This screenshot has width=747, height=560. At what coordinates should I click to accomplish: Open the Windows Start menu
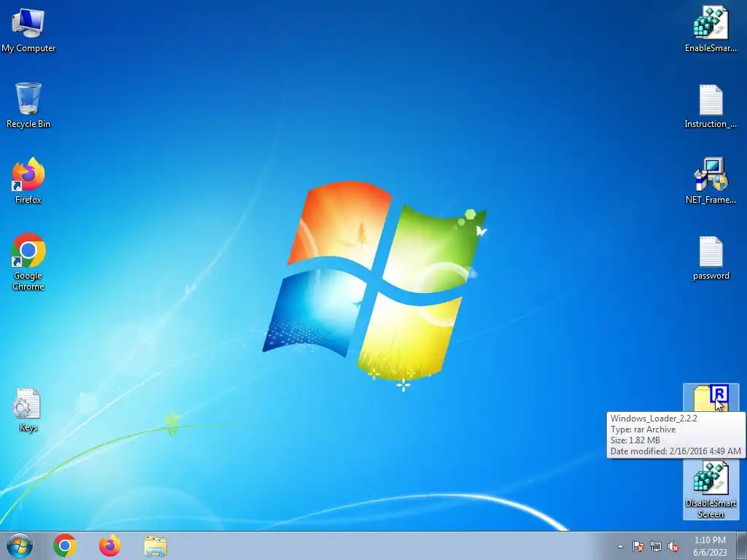click(20, 545)
